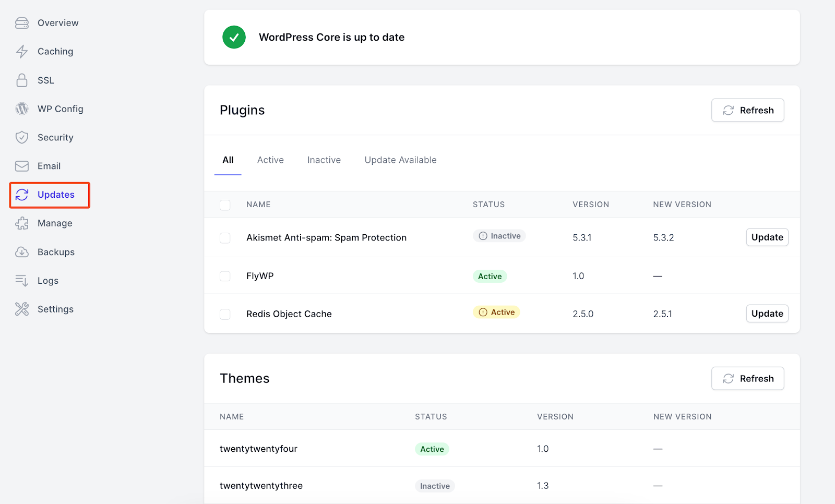Viewport: 835px width, 504px height.
Task: Switch to the Inactive plugins tab
Action: [x=324, y=160]
